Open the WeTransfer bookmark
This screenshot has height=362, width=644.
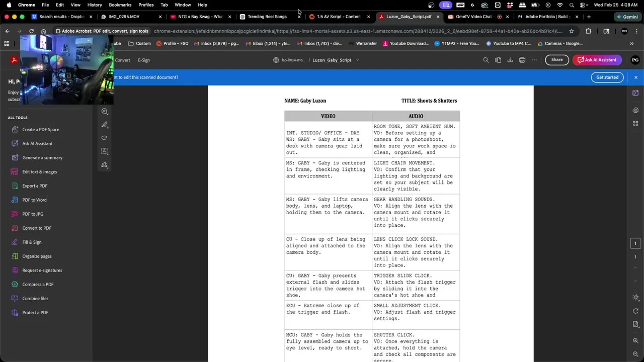pos(363,43)
